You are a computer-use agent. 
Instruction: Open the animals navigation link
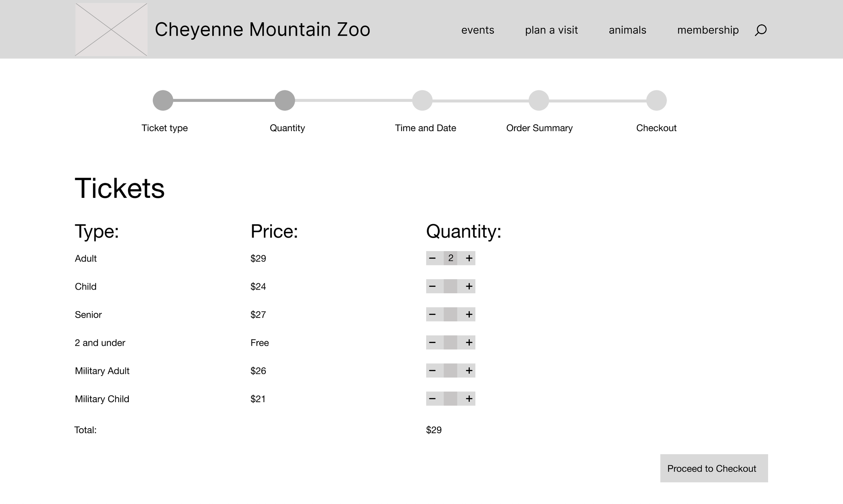pos(627,30)
